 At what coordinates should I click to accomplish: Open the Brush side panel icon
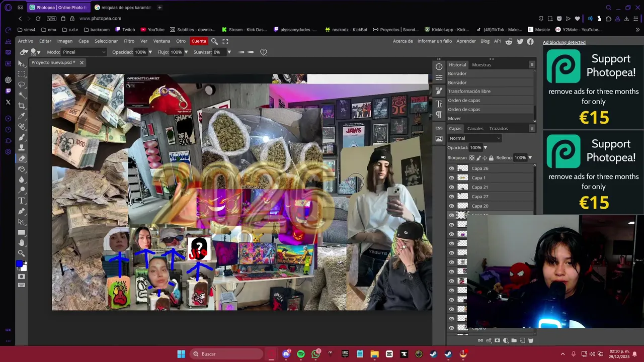coord(439,91)
